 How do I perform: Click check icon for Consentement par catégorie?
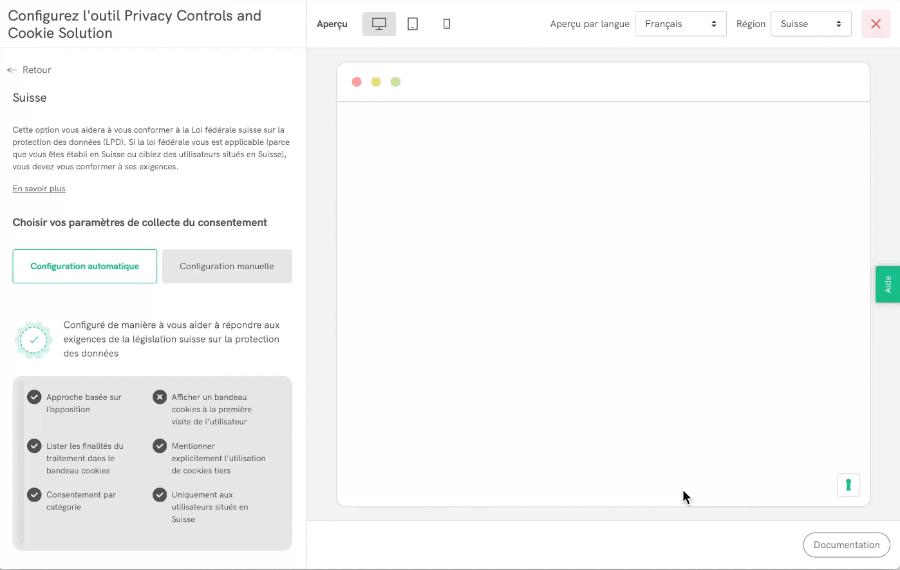point(34,495)
